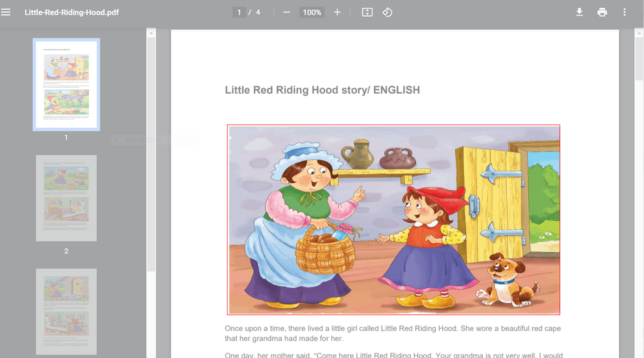The image size is (644, 358).
Task: Rotate the document counterclockwise
Action: click(387, 12)
